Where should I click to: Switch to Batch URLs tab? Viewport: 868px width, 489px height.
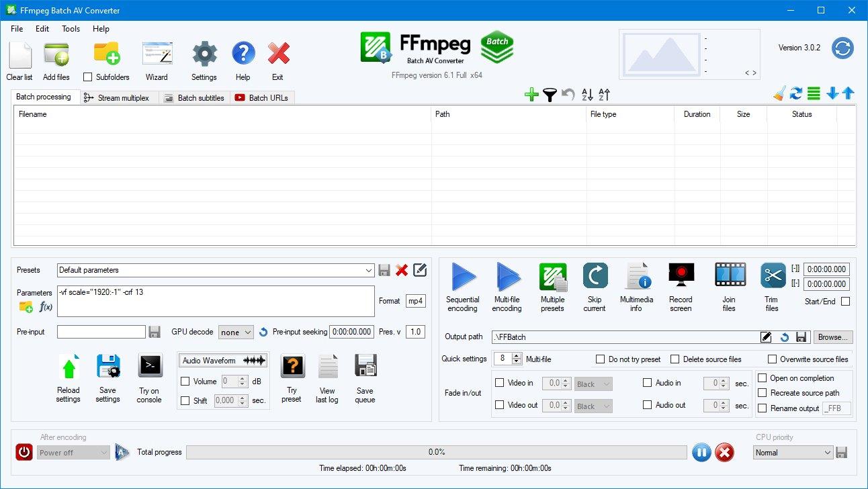[x=262, y=98]
